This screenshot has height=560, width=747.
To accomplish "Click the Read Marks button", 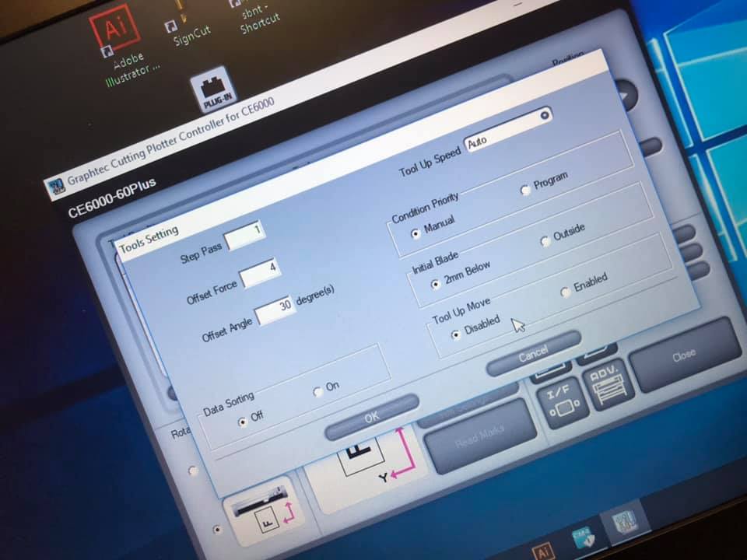I will click(479, 438).
